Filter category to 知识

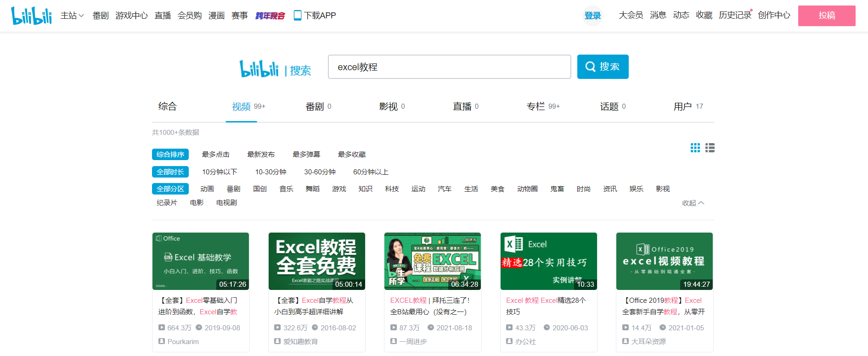click(x=366, y=189)
